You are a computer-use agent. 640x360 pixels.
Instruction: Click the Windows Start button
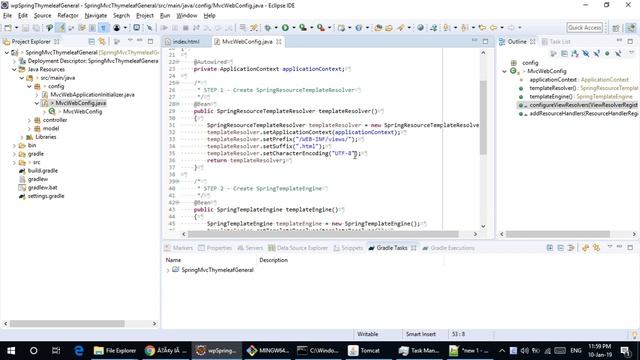[x=11, y=351]
